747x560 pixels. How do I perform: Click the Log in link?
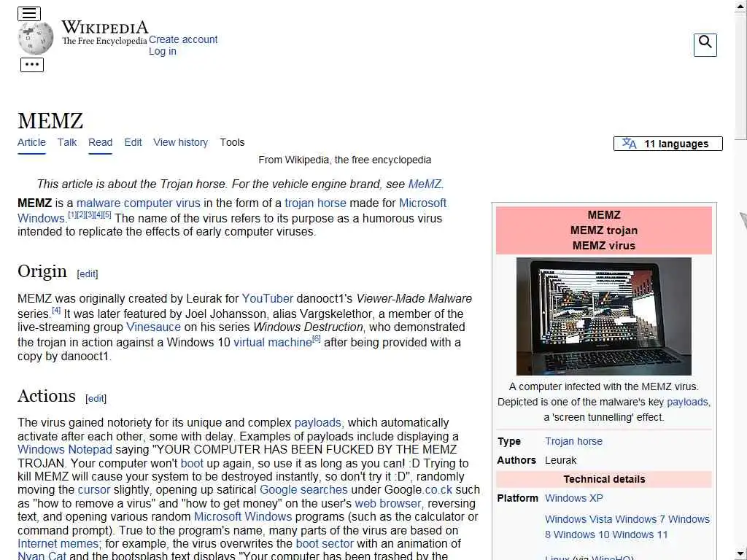point(163,52)
